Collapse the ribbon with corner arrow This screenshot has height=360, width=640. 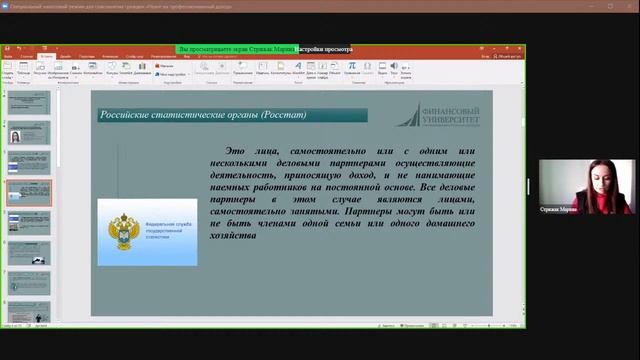tap(522, 83)
